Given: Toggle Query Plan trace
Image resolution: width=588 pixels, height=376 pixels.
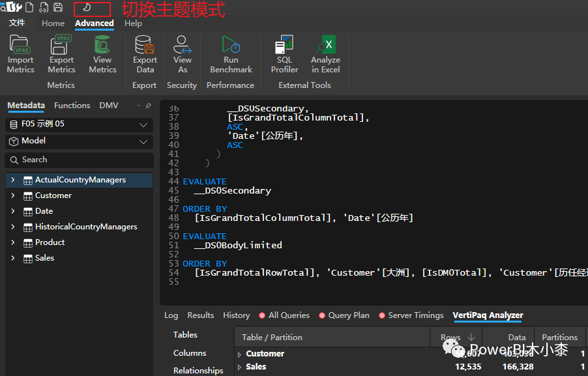Looking at the screenshot, I should coord(322,315).
